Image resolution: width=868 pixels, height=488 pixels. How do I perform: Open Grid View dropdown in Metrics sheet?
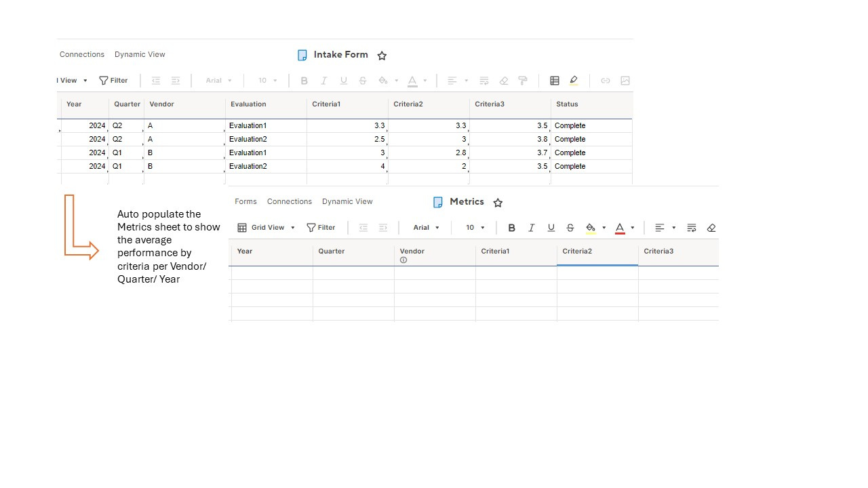[x=267, y=228]
